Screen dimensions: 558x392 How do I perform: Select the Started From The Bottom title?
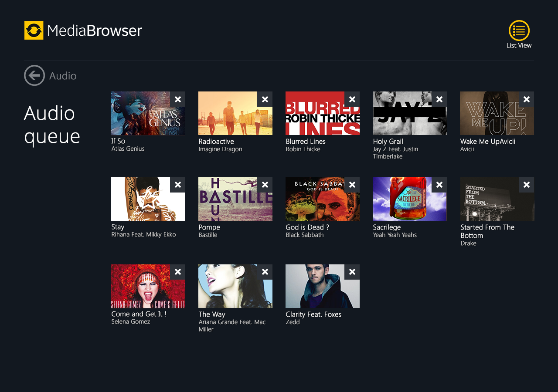tap(487, 231)
